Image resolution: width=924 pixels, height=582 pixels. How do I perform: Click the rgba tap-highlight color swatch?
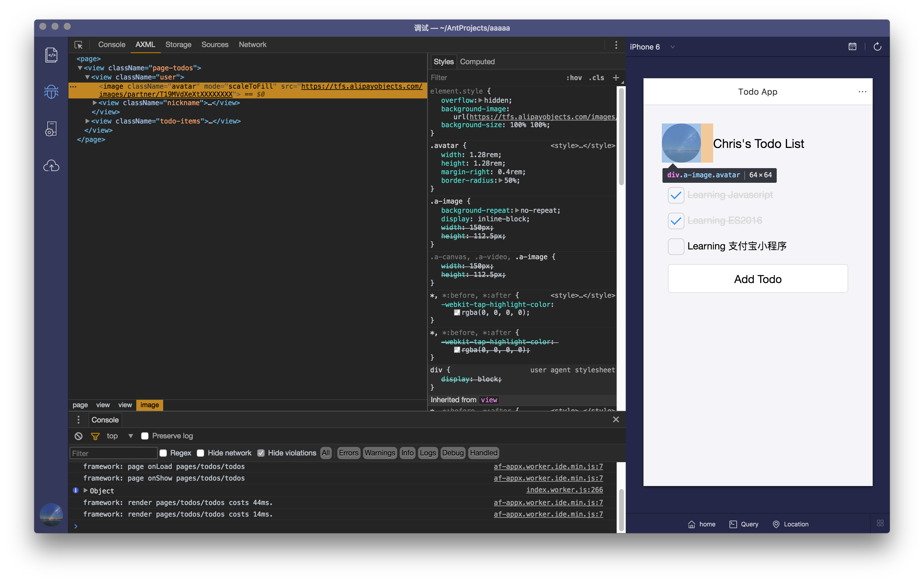coord(457,312)
